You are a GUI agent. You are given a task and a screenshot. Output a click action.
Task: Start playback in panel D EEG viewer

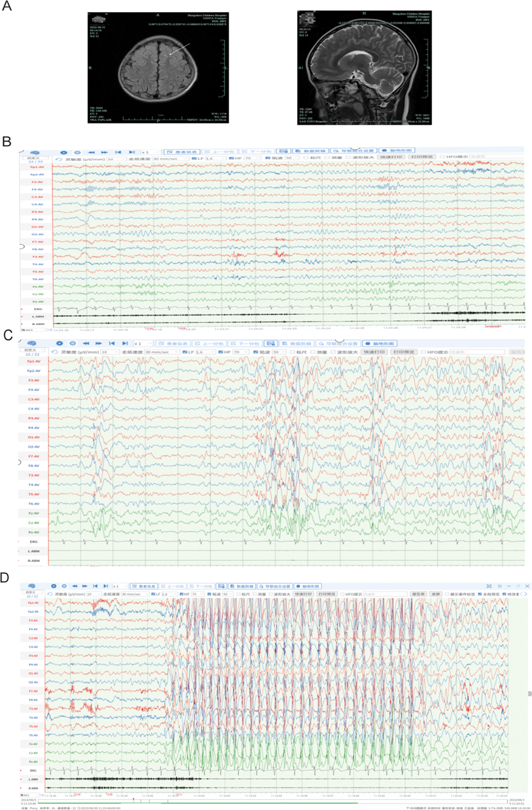[x=54, y=586]
